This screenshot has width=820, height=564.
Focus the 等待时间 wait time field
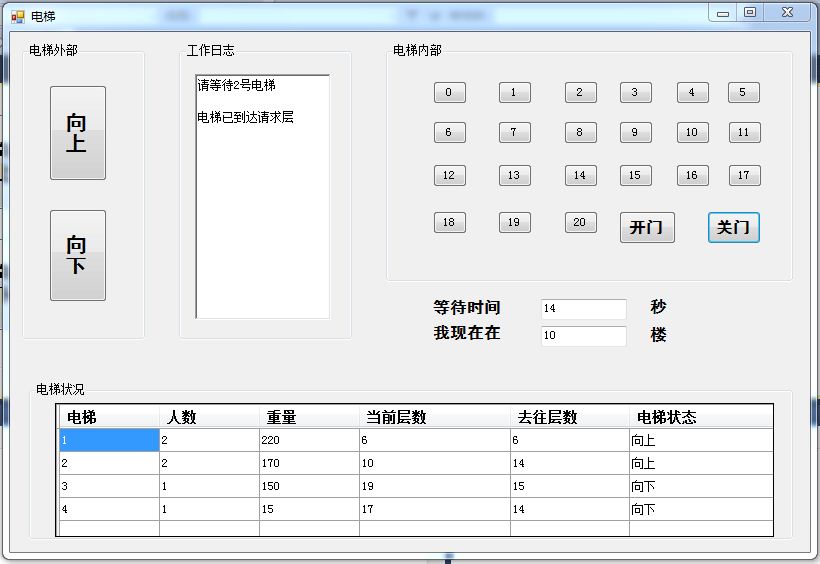[584, 309]
